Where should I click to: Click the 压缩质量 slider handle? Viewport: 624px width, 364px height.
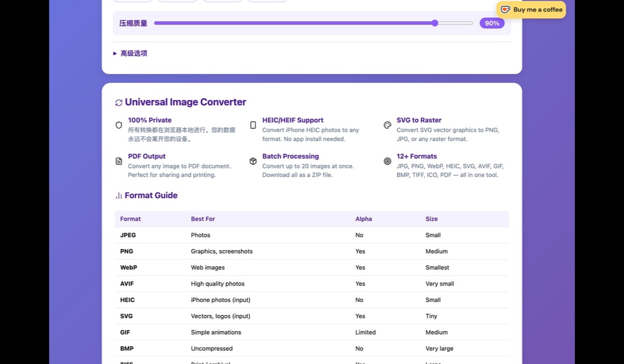(435, 23)
